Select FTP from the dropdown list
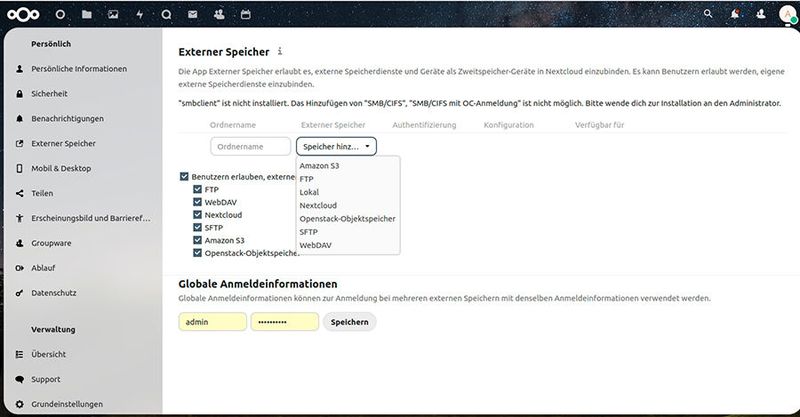 tap(307, 179)
